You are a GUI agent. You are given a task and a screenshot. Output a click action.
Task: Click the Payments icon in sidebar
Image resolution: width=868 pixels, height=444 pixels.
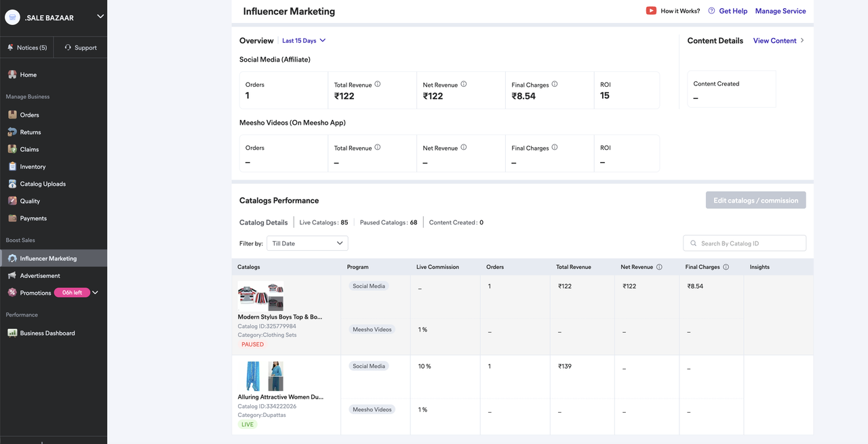pos(12,218)
